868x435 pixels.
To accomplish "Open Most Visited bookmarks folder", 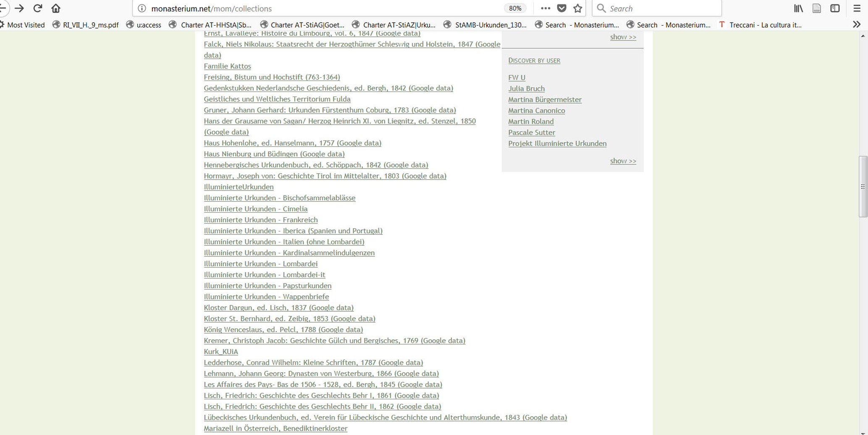I will [23, 25].
